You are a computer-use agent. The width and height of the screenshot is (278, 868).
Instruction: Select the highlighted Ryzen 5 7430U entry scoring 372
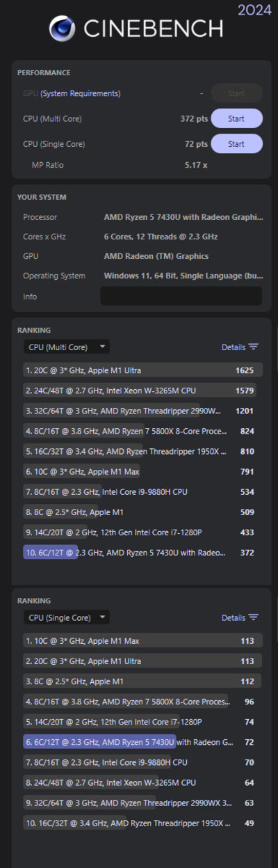(x=142, y=553)
